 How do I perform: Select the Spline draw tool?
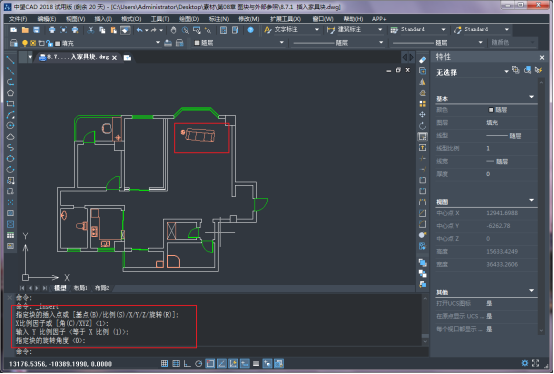coord(11,148)
